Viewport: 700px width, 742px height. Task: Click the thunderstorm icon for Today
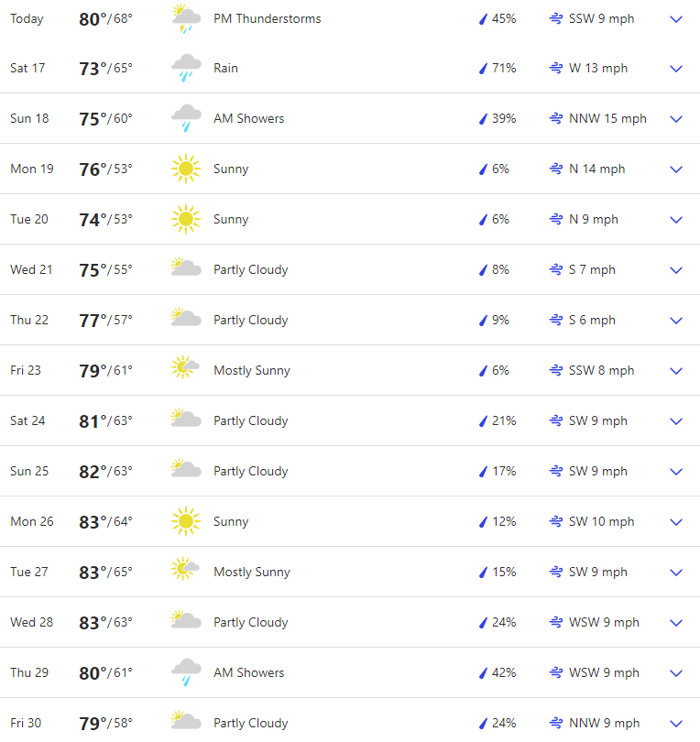tap(186, 18)
